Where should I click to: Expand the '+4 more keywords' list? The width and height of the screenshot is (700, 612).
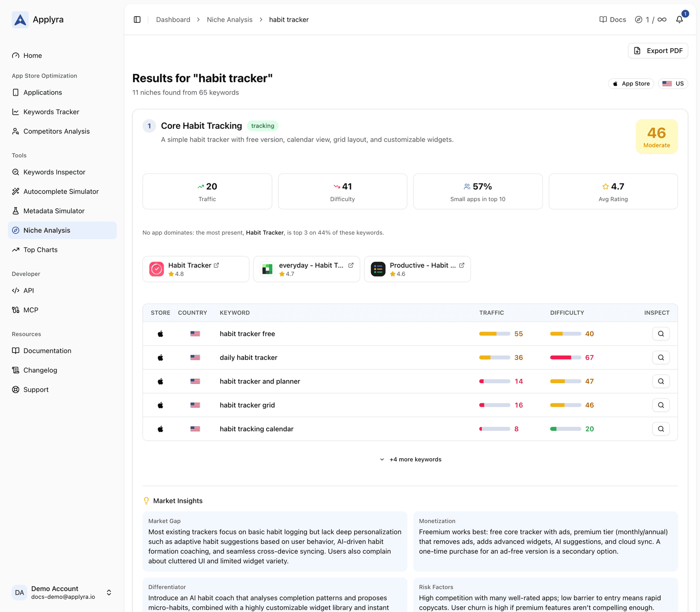[411, 459]
